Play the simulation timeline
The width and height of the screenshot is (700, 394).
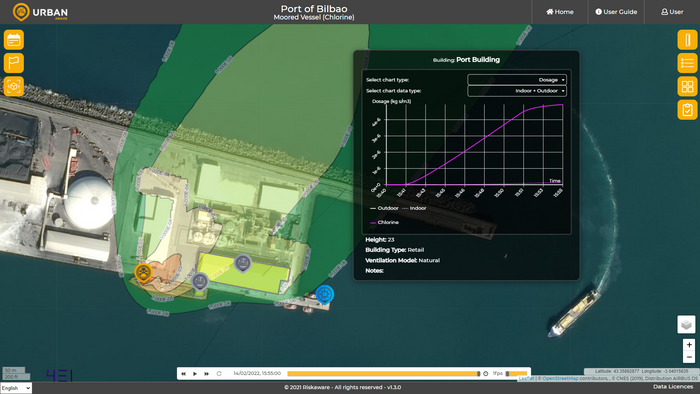[x=195, y=373]
